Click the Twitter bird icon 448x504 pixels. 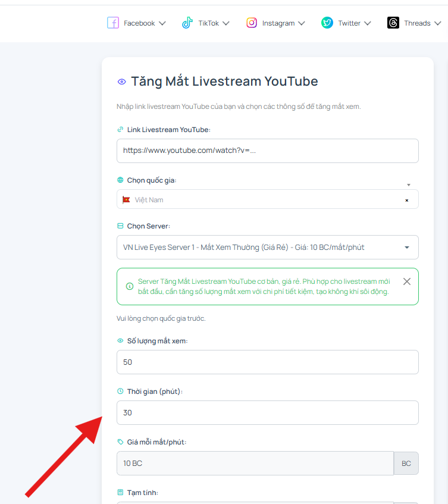(327, 23)
